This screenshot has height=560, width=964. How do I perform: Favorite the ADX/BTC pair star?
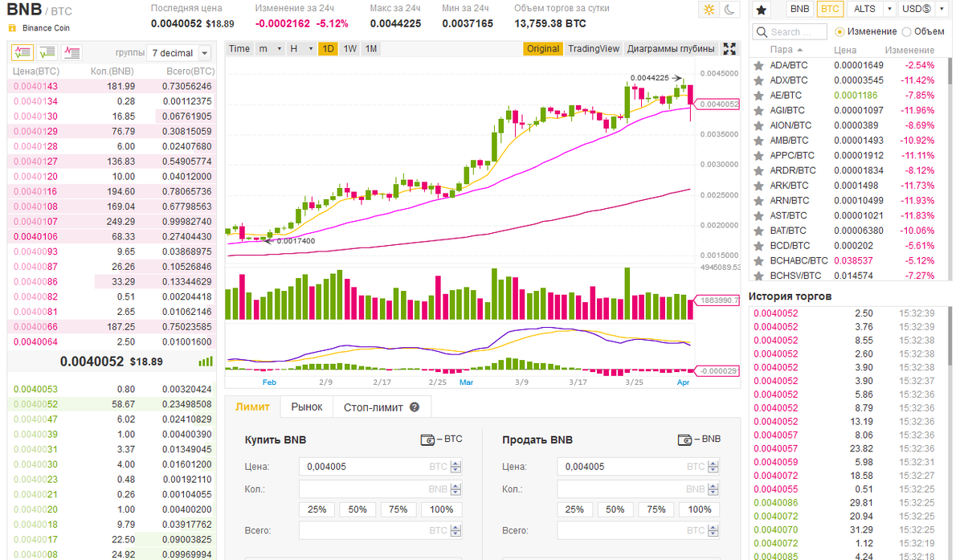(x=758, y=80)
